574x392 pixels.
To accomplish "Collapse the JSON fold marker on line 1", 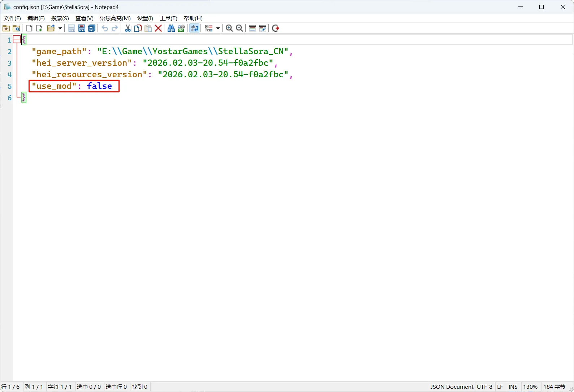I will [x=17, y=40].
